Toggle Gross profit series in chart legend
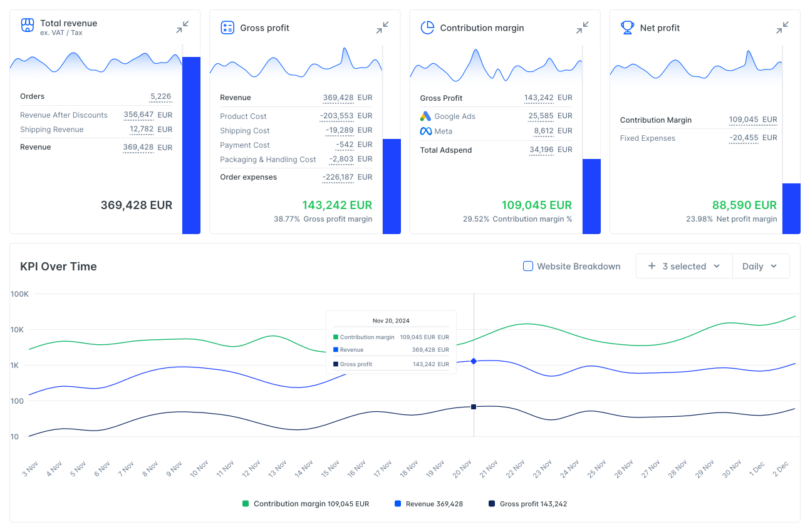 [528, 504]
